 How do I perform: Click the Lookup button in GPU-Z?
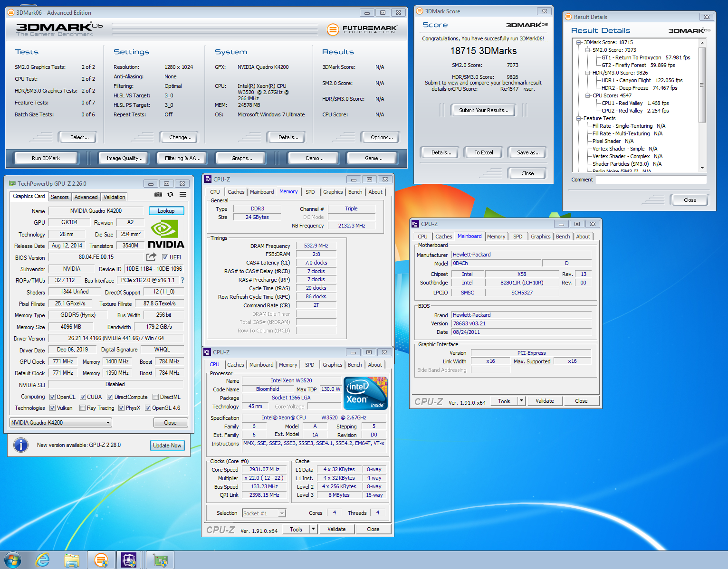click(x=166, y=210)
